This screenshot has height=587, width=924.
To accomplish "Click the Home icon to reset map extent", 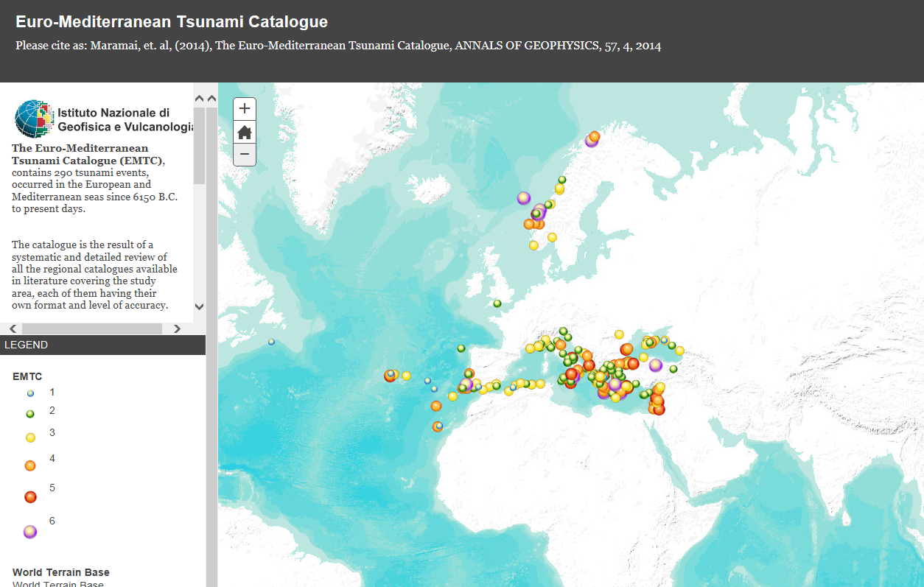I will [x=244, y=131].
